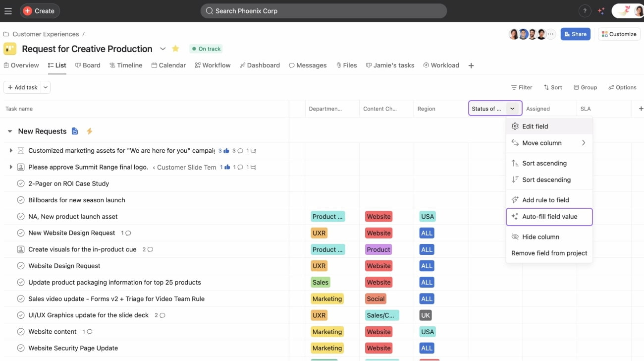Open the Filter controls above the list
The width and height of the screenshot is (644, 361).
(522, 87)
